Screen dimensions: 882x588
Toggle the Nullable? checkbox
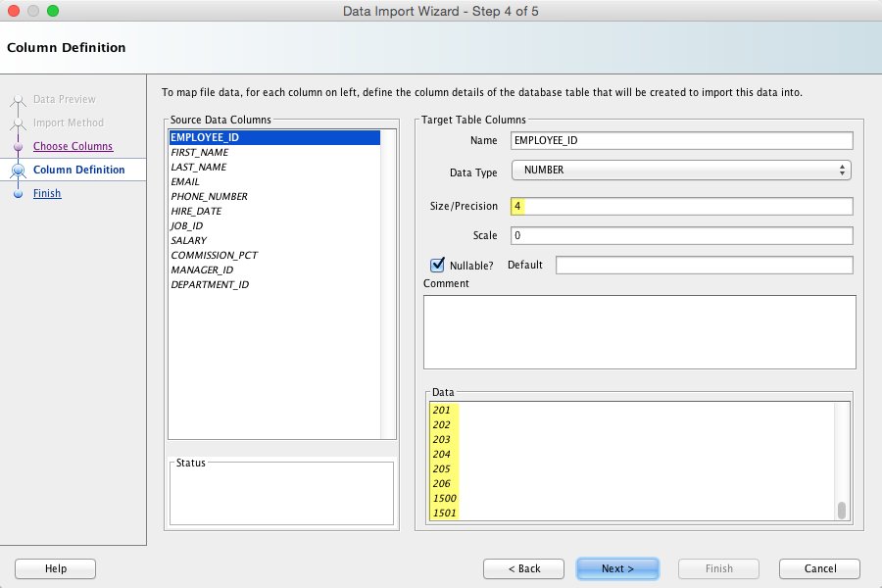[437, 265]
